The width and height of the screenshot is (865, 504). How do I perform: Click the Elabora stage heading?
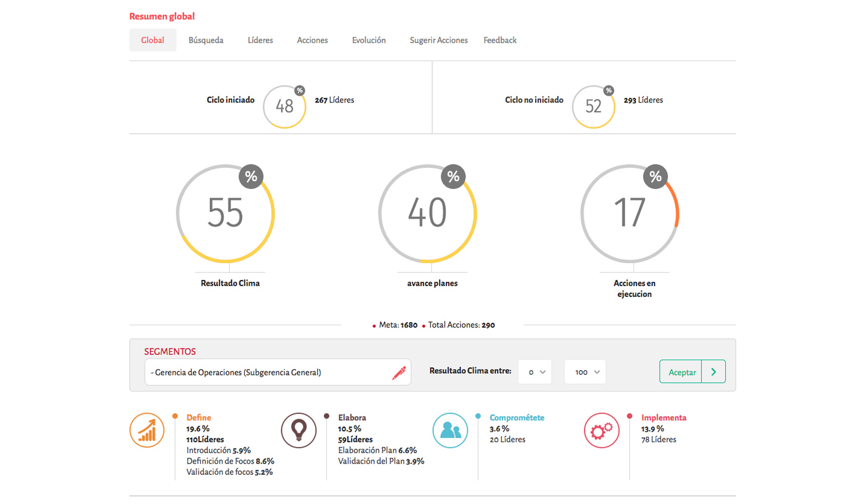click(x=352, y=418)
